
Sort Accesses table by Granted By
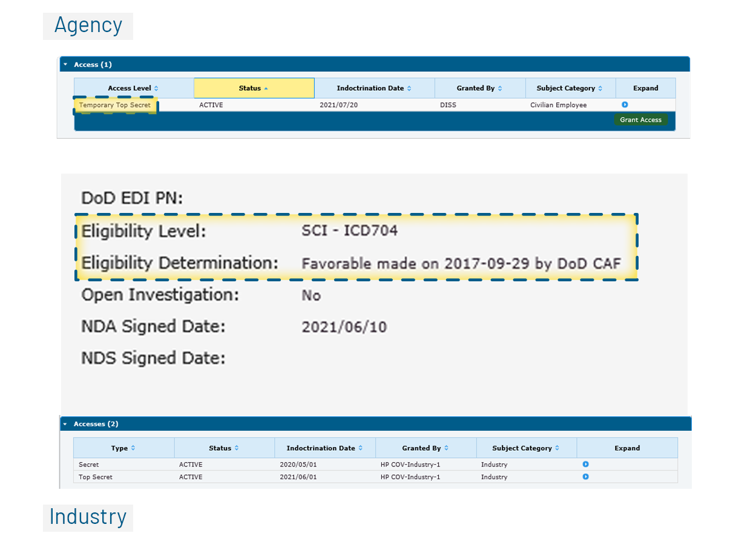coord(426,448)
